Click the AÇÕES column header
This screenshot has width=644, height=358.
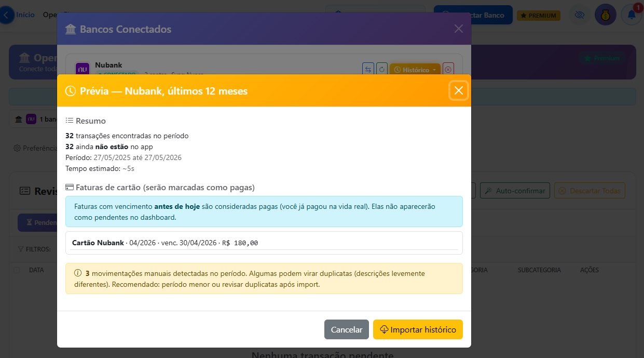(x=590, y=270)
